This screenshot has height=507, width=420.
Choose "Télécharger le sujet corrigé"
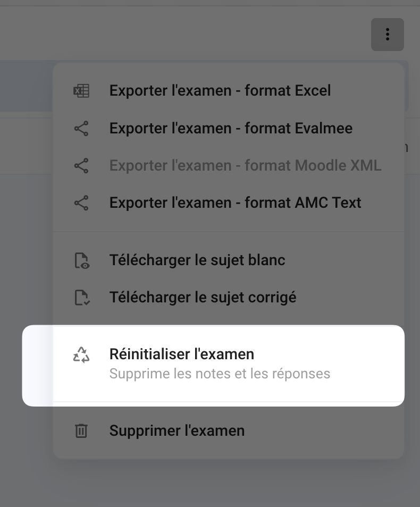pos(203,298)
